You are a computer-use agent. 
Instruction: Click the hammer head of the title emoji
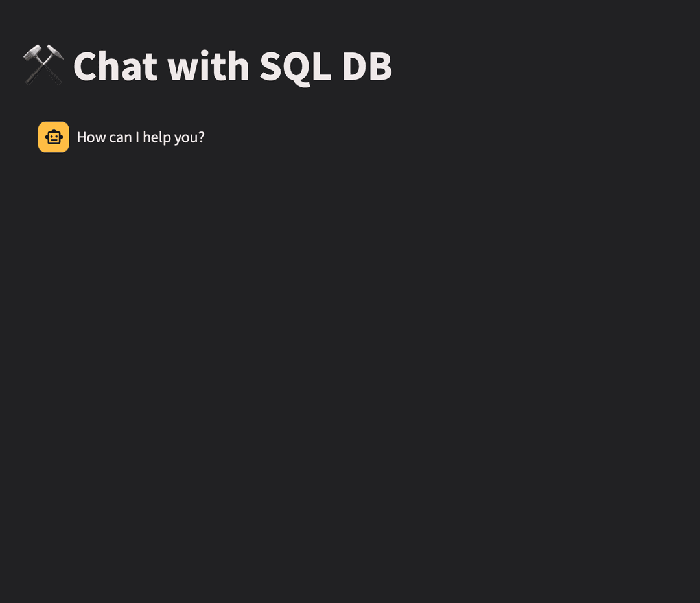coord(32,52)
